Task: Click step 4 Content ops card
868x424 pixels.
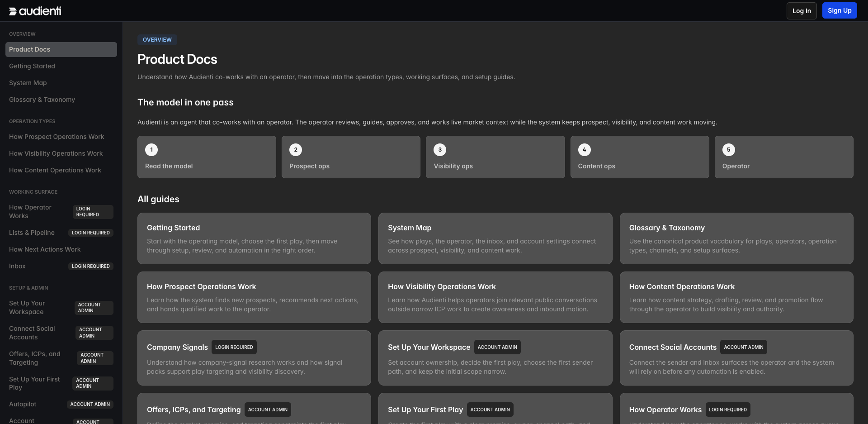Action: tap(640, 157)
